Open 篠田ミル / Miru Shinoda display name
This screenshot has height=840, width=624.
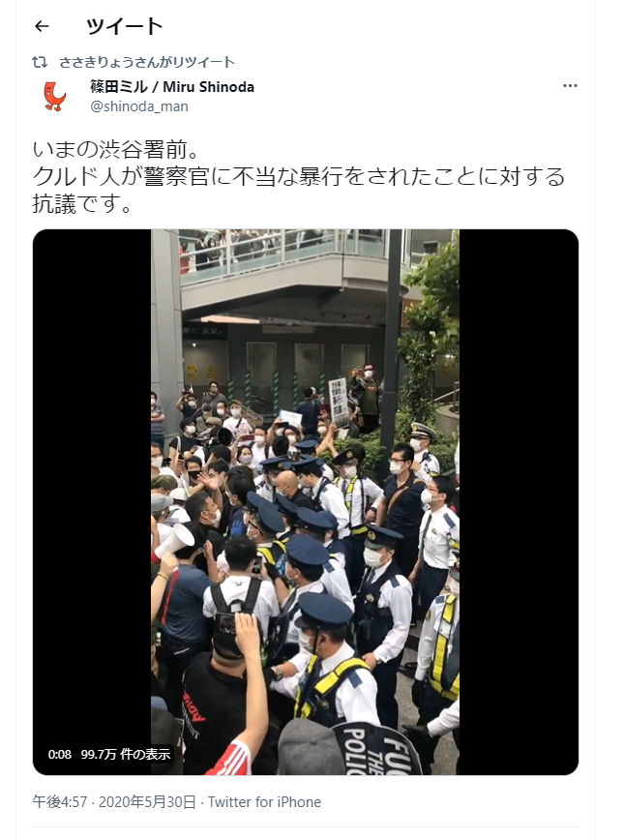(172, 87)
